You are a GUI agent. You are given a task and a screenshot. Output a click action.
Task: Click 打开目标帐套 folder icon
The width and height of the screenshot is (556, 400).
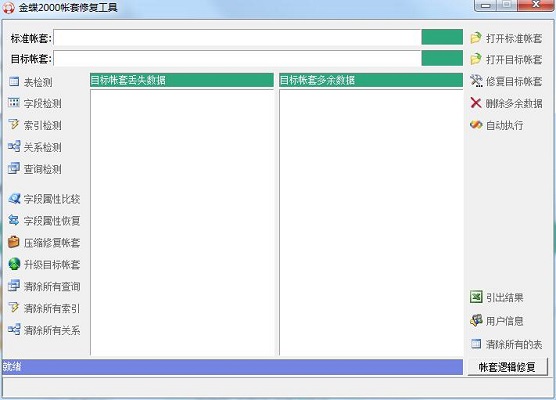click(x=476, y=59)
